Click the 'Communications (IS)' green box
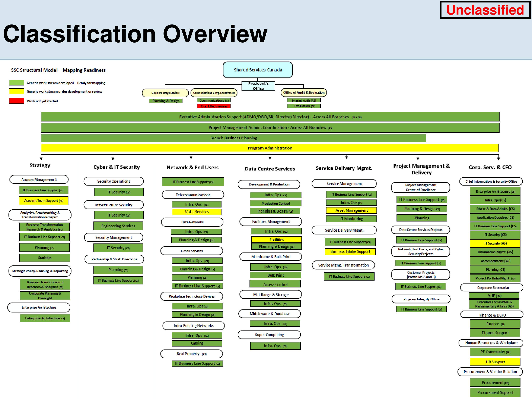The width and height of the screenshot is (532, 399). 214,101
